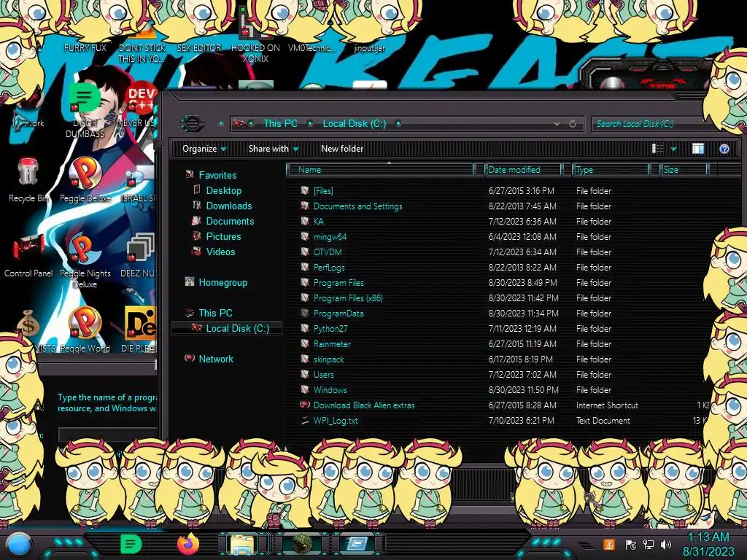This screenshot has width=747, height=560.
Task: Click the change view list icon
Action: coord(657,149)
